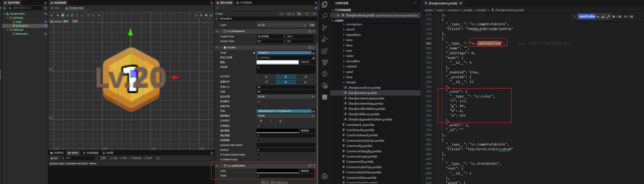Select the 控制台 tab
This screenshot has width=644, height=184.
tap(73, 153)
